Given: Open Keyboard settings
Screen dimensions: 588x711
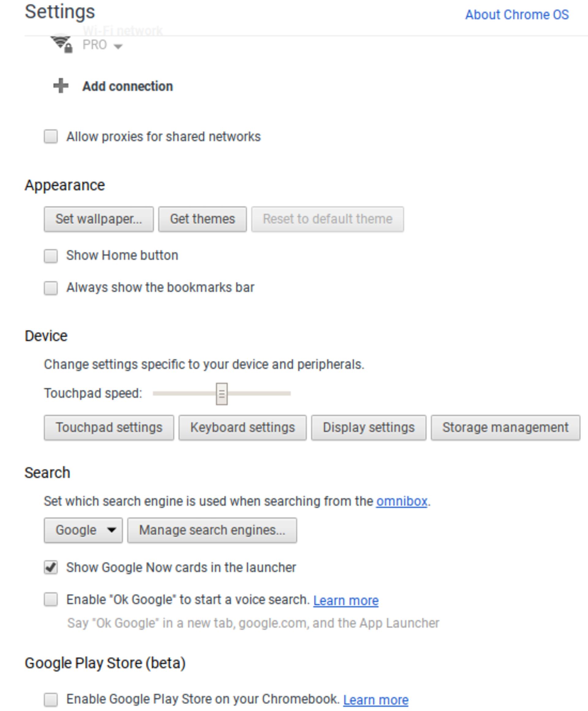Looking at the screenshot, I should click(243, 428).
